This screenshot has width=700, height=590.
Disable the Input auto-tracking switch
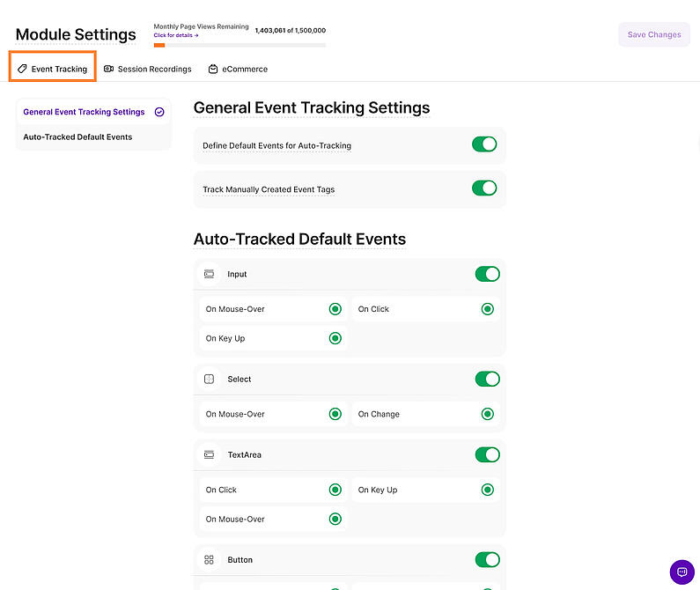click(x=488, y=274)
